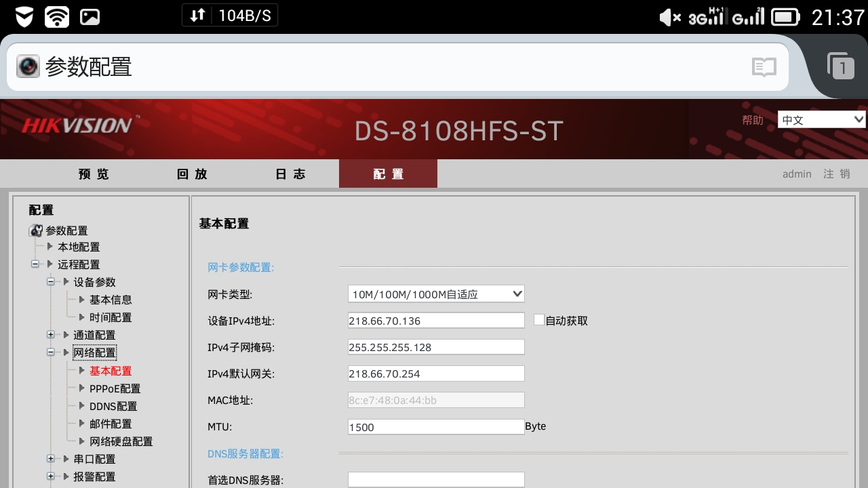Screen dimensions: 868x488
Task: Tap the camera favicon in address bar
Action: [x=28, y=66]
